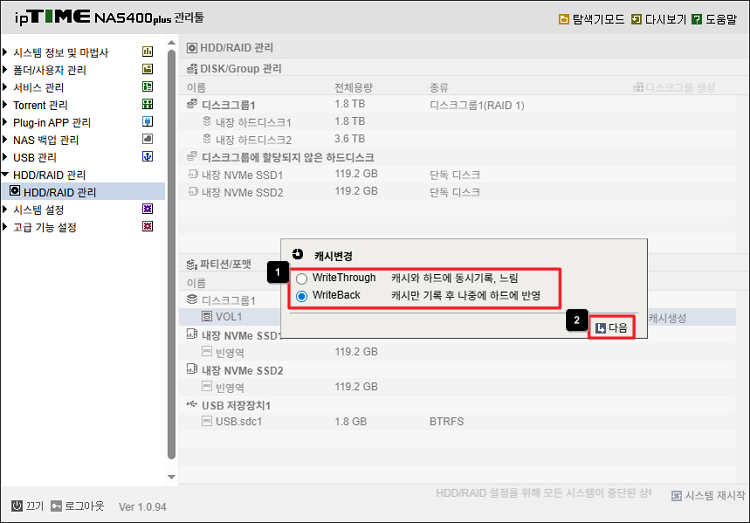Open the NAS 백업 관리 menu item
Image resolution: width=750 pixels, height=523 pixels.
pos(46,140)
